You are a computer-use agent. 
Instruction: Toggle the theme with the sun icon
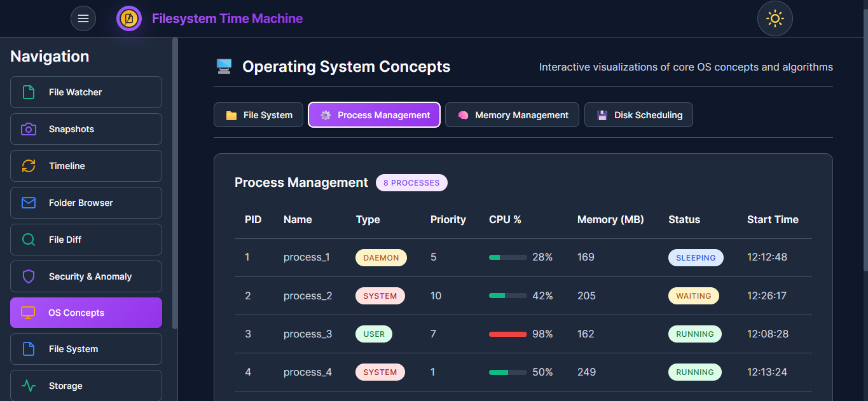[x=775, y=18]
